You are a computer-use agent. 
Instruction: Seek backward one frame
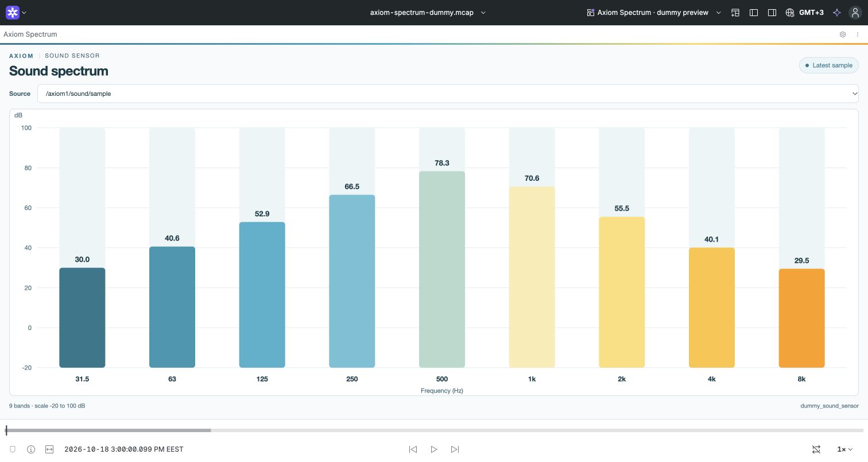(413, 449)
